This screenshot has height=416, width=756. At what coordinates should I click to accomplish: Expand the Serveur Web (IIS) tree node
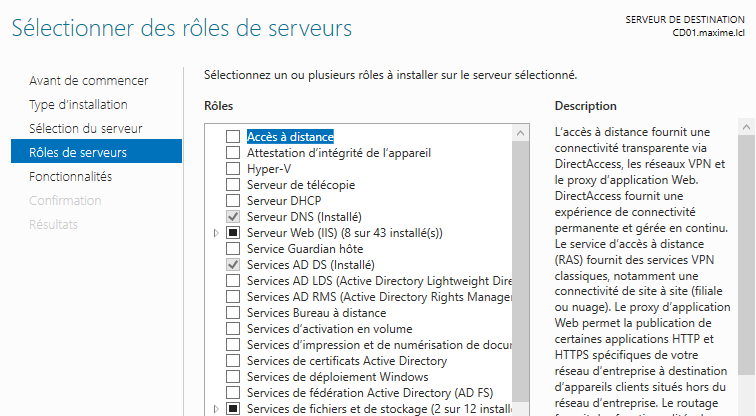pos(217,233)
